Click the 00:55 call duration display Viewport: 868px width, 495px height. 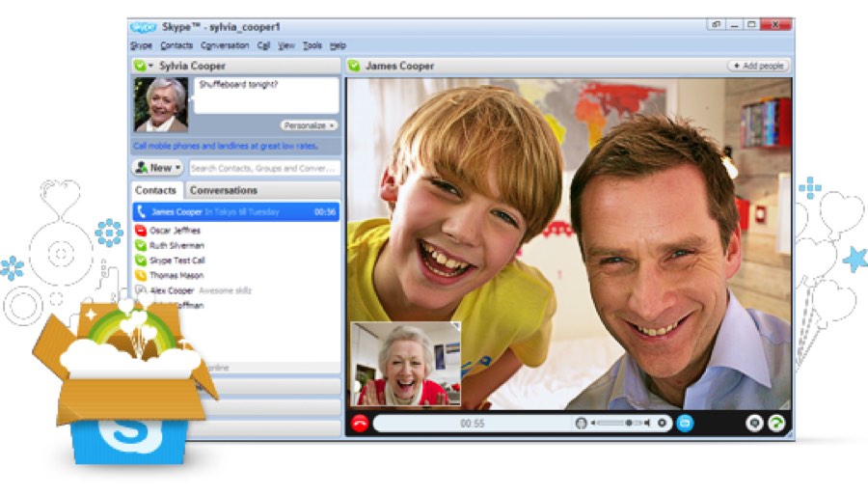tap(473, 424)
